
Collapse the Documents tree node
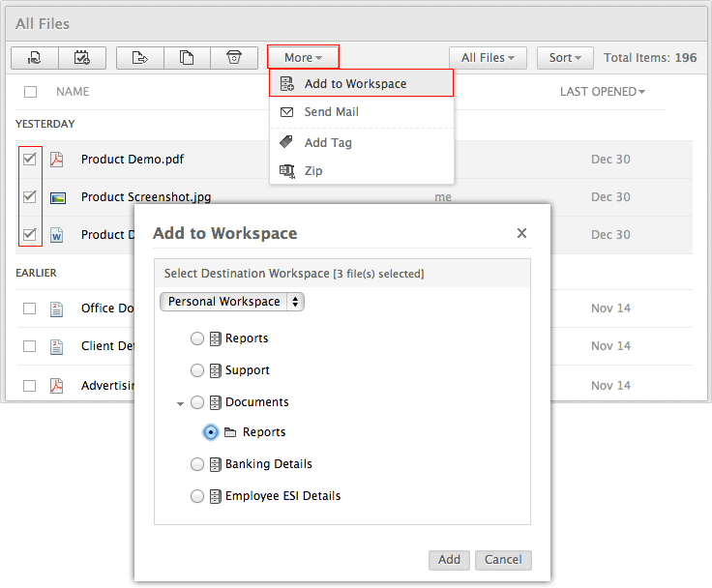(x=180, y=403)
